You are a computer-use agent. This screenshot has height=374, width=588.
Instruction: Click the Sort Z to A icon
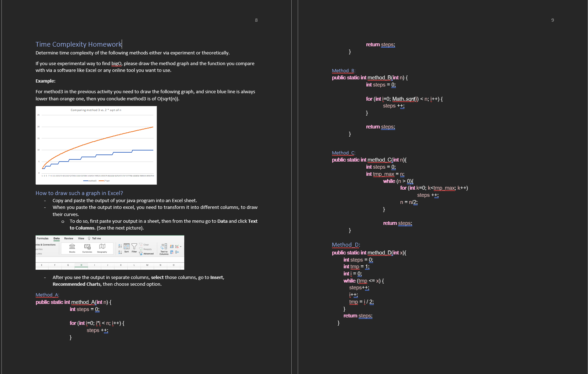(x=120, y=252)
